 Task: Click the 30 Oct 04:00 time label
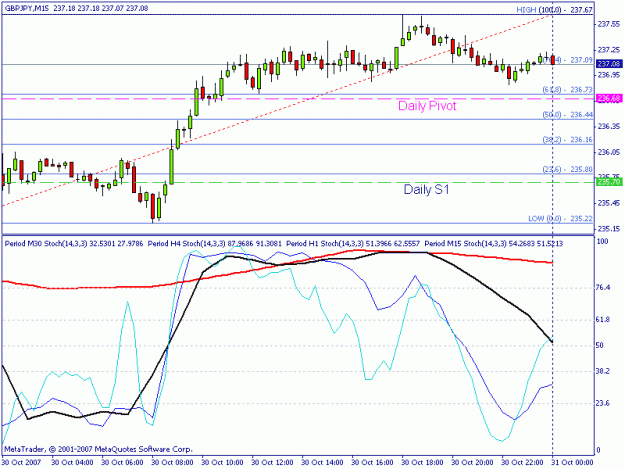(73, 463)
